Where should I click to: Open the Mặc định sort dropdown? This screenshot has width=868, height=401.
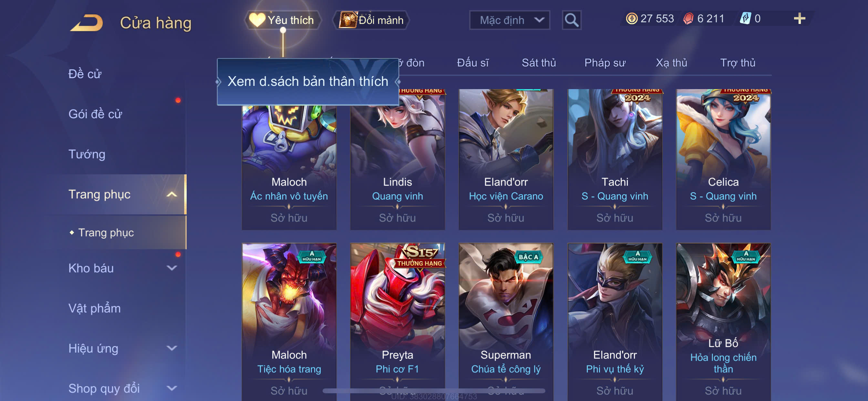click(x=510, y=20)
